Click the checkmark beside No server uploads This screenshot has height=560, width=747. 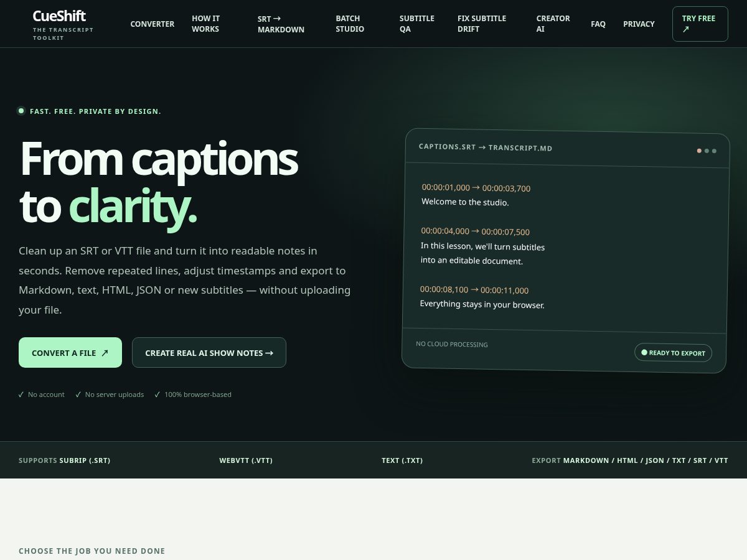[x=78, y=394]
